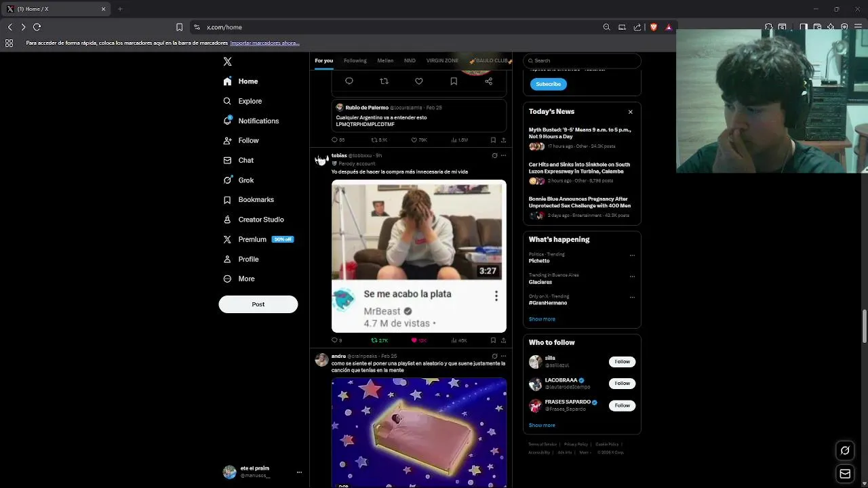Screen dimensions: 868x488
Task: Switch to the VIRGIN ZONE tab
Action: [442, 60]
